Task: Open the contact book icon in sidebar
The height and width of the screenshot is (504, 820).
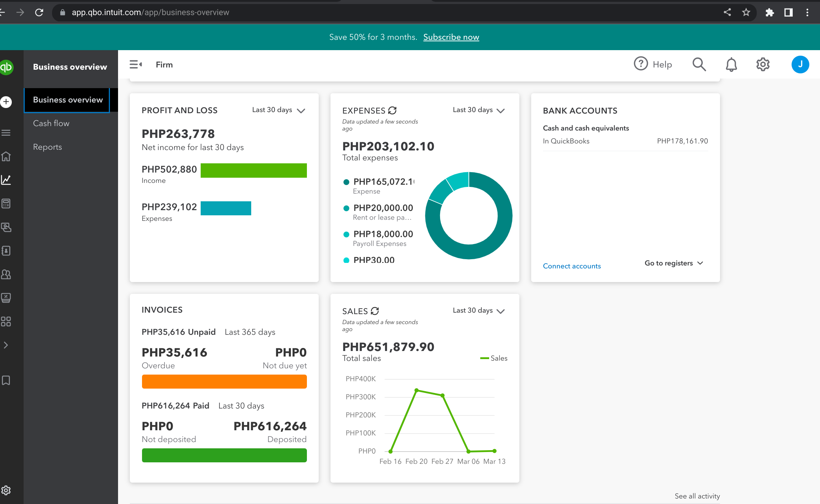Action: pos(6,251)
